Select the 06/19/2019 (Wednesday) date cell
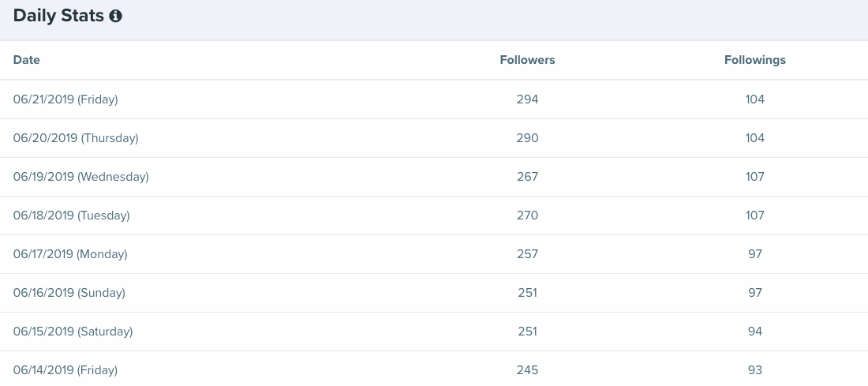 pos(80,177)
